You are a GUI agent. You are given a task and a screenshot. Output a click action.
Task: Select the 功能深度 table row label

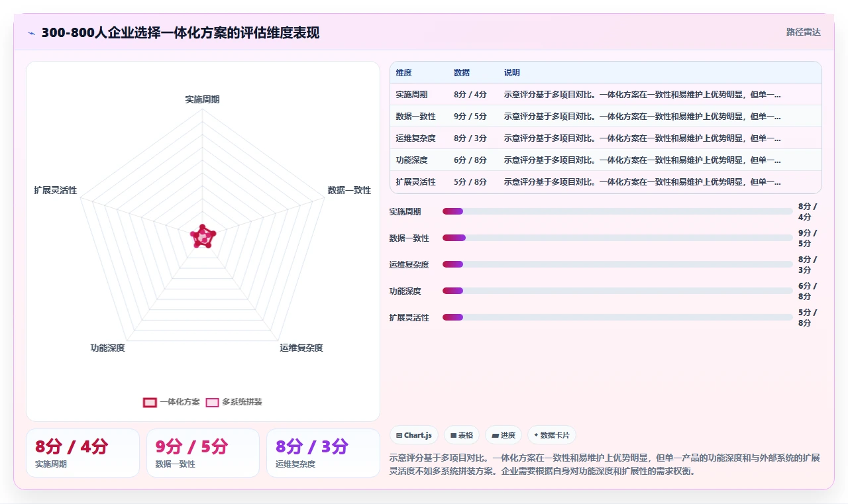[x=411, y=160]
